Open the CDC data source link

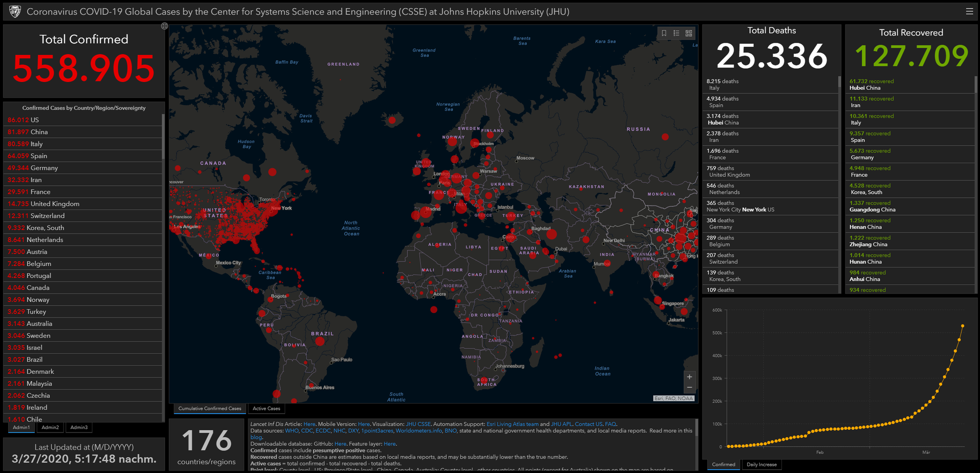pyautogui.click(x=307, y=431)
